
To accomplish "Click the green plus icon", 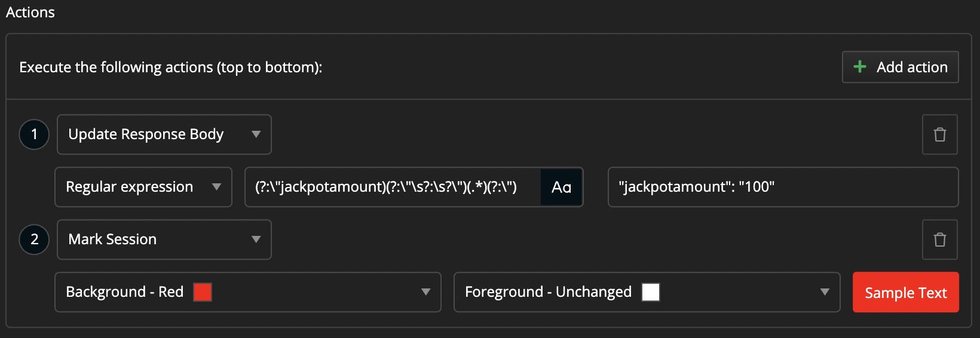I will 859,67.
